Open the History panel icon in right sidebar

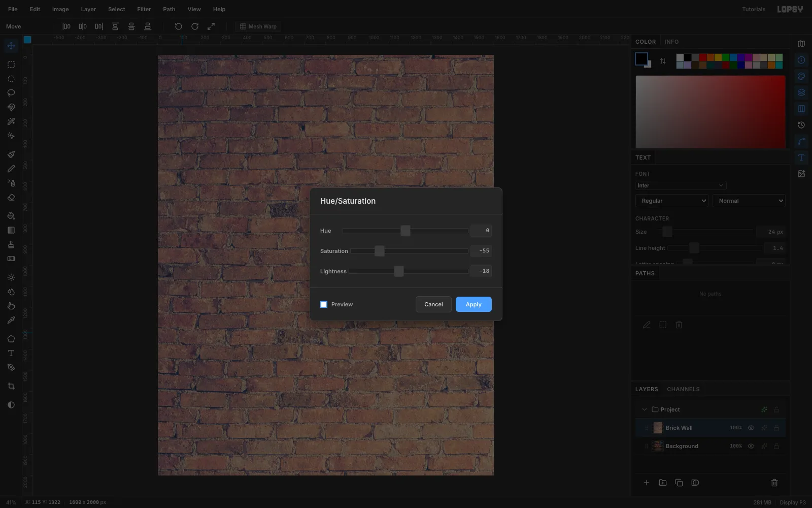tap(801, 125)
